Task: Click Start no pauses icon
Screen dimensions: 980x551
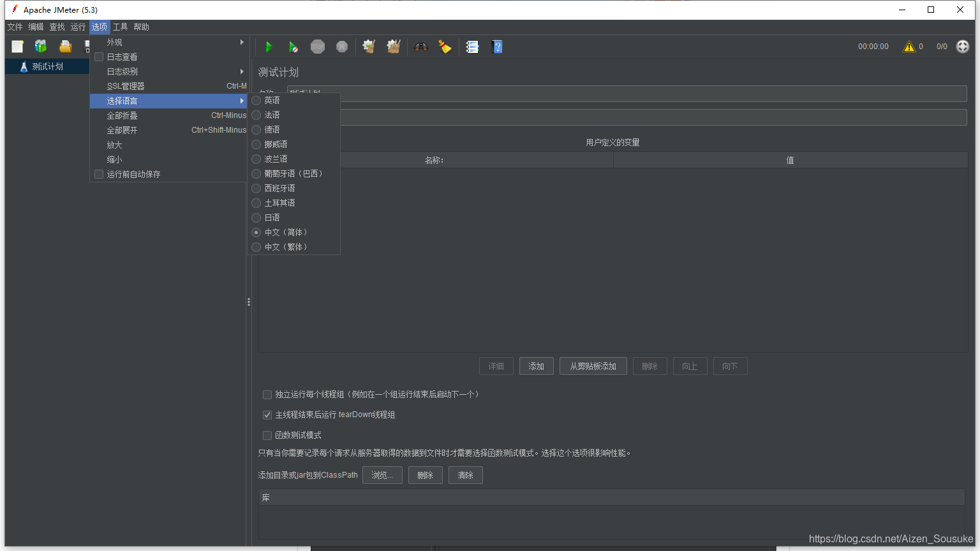Action: (293, 47)
